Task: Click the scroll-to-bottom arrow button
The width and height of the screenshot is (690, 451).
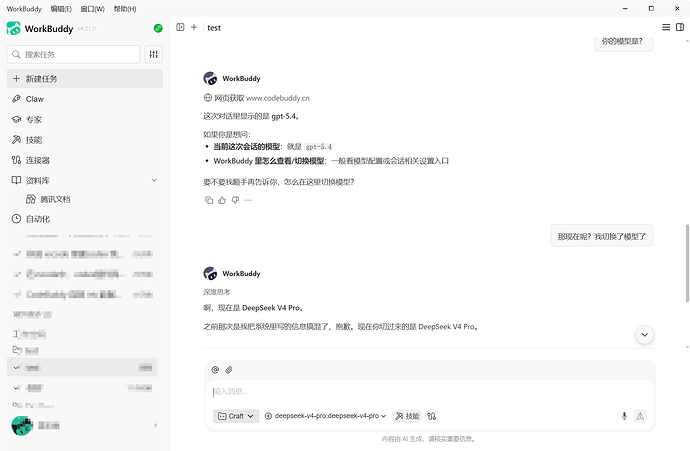Action: (645, 335)
